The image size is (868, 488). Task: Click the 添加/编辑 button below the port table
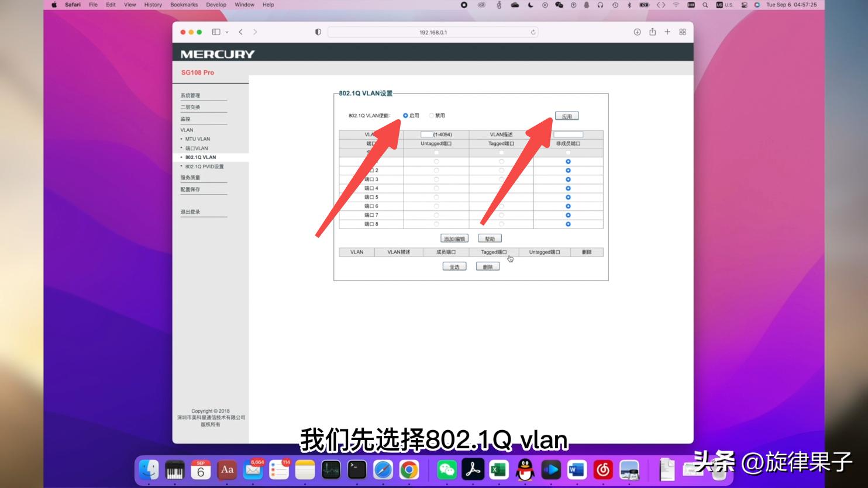[x=454, y=238]
